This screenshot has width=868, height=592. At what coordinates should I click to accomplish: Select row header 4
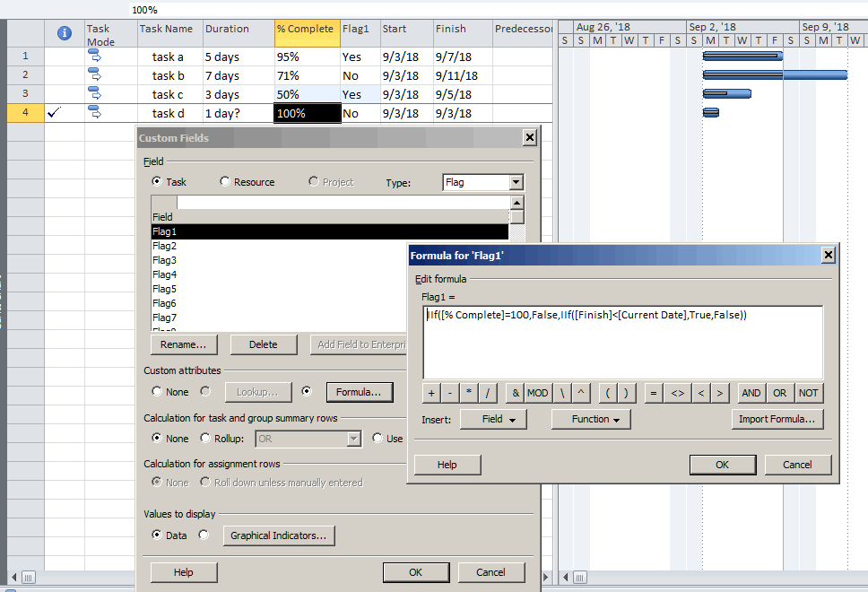[x=25, y=112]
